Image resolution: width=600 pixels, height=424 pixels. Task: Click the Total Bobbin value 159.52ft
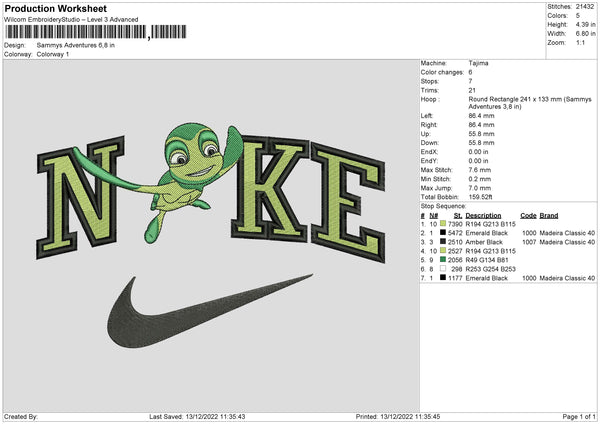pos(481,197)
